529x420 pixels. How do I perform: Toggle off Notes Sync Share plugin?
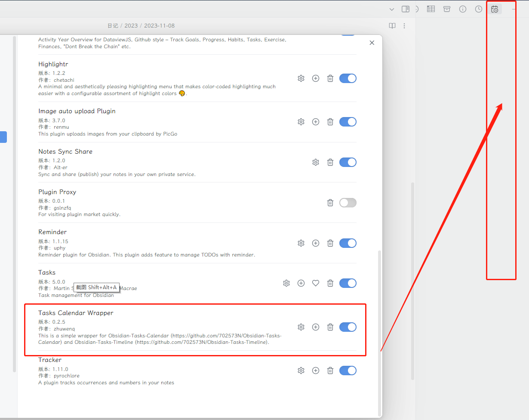(x=348, y=162)
